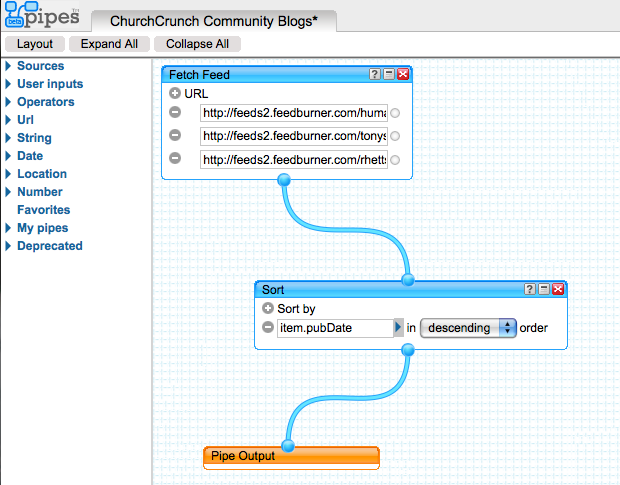
Task: Minimize the Sort module
Action: pos(544,289)
